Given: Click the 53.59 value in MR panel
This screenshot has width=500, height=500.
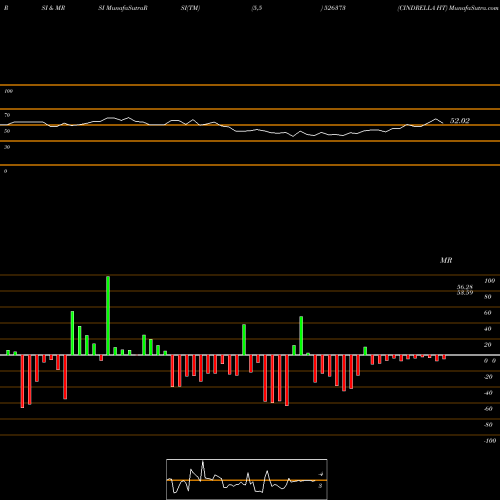Looking at the screenshot, I should 465,293.
